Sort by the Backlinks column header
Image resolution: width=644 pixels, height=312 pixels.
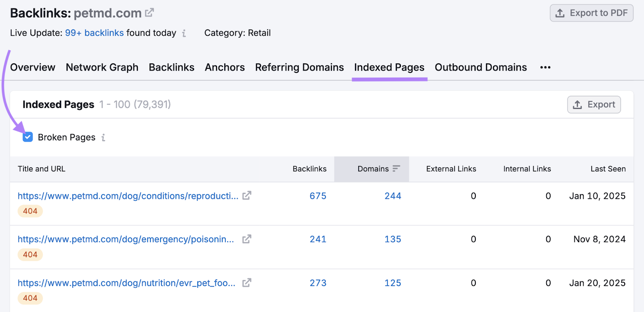pos(309,169)
